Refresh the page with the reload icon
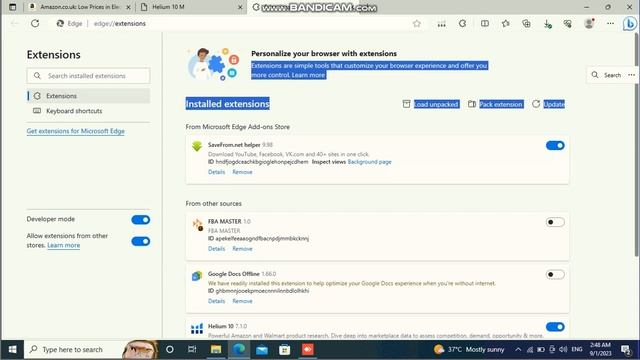This screenshot has width=640, height=360. coord(35,23)
